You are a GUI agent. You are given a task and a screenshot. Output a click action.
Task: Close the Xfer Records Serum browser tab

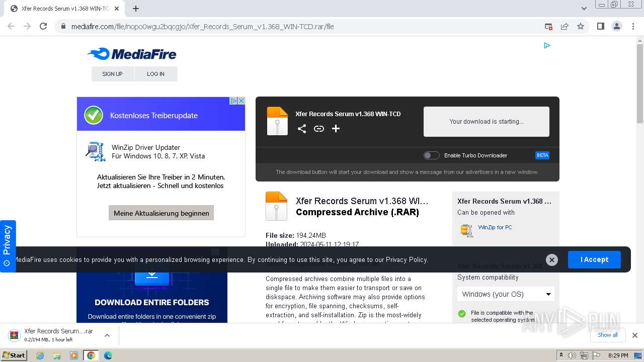tap(117, 9)
